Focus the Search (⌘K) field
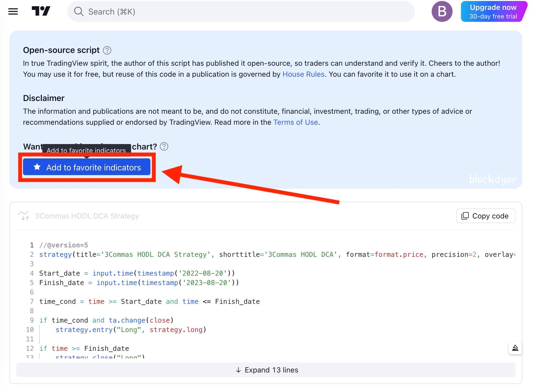Image resolution: width=539 pixels, height=392 pixels. (241, 12)
